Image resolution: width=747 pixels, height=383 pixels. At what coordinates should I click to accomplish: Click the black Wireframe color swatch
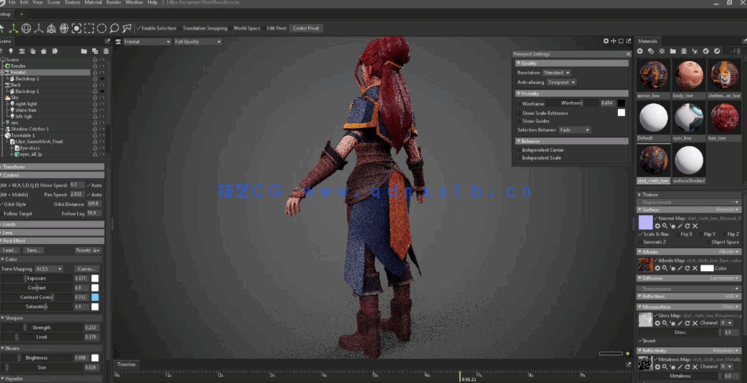621,103
